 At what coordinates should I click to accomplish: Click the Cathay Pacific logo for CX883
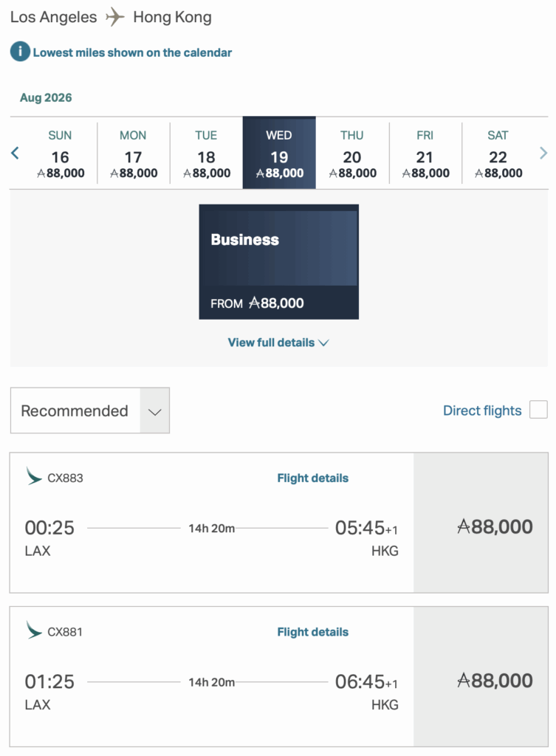click(34, 476)
